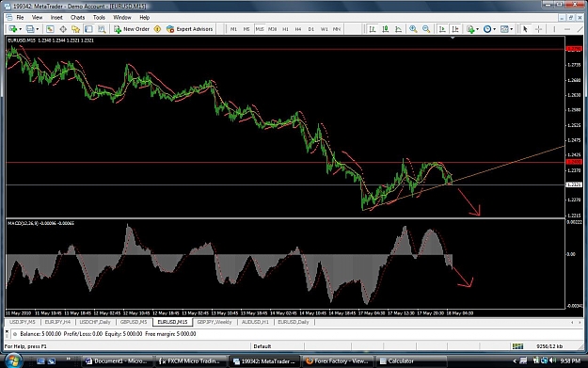This screenshot has height=368, width=588.
Task: Toggle the Terminal panel icon
Action: 88,29
